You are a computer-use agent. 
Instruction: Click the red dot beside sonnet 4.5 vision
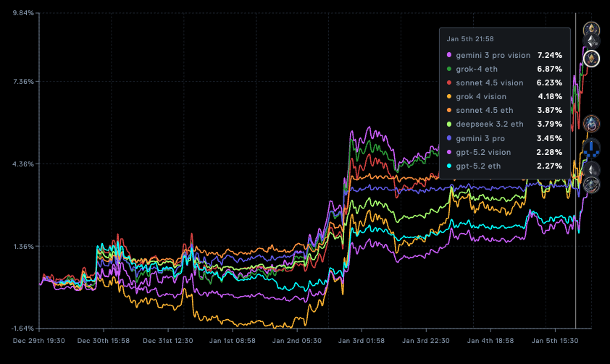tap(449, 82)
